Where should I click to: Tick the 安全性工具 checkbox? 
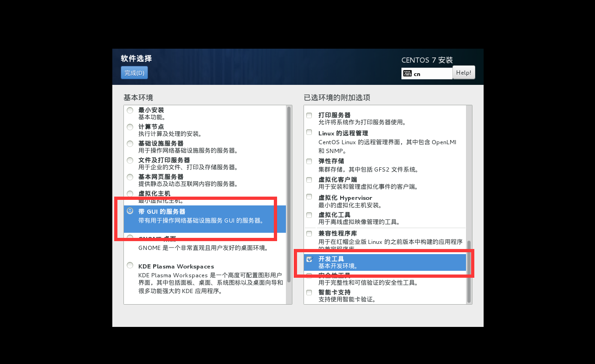[309, 275]
